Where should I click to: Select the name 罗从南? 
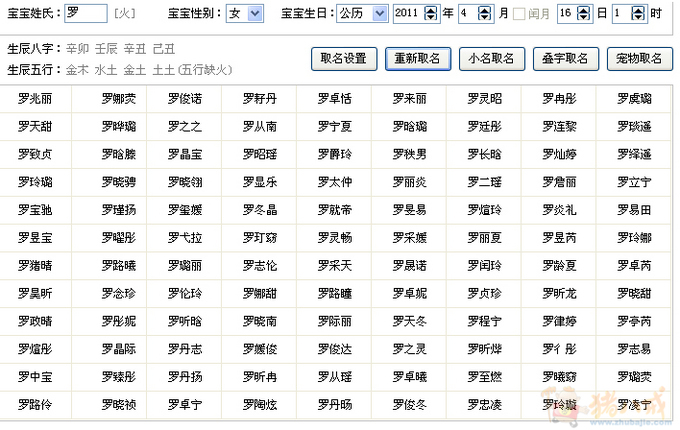click(x=260, y=127)
